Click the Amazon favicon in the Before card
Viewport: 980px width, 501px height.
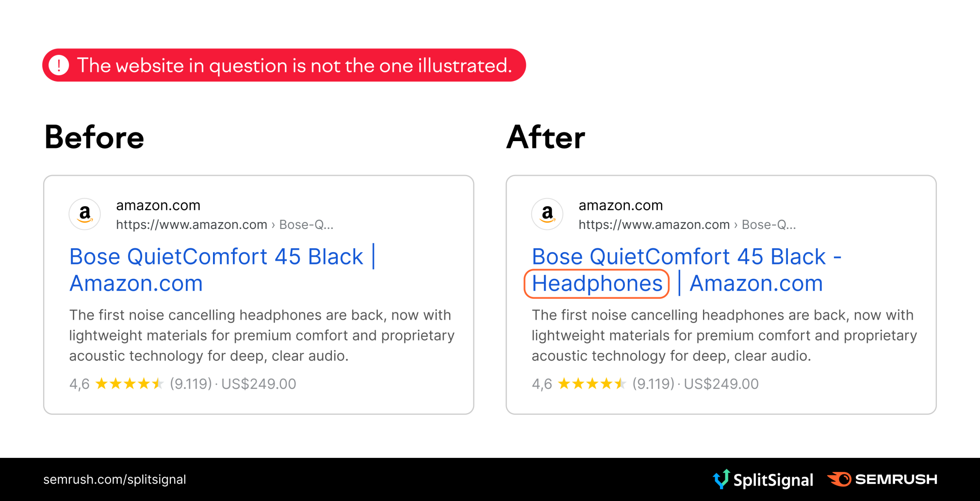point(85,214)
